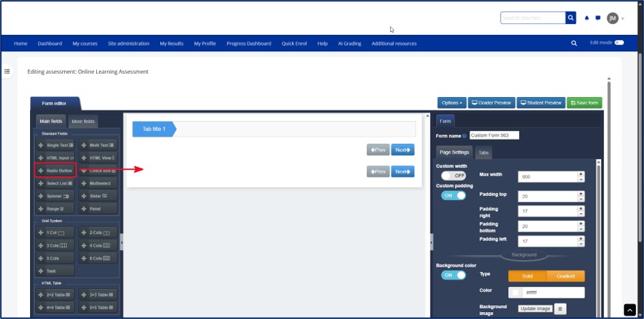
Task: Switch to the More fields tab
Action: 83,122
